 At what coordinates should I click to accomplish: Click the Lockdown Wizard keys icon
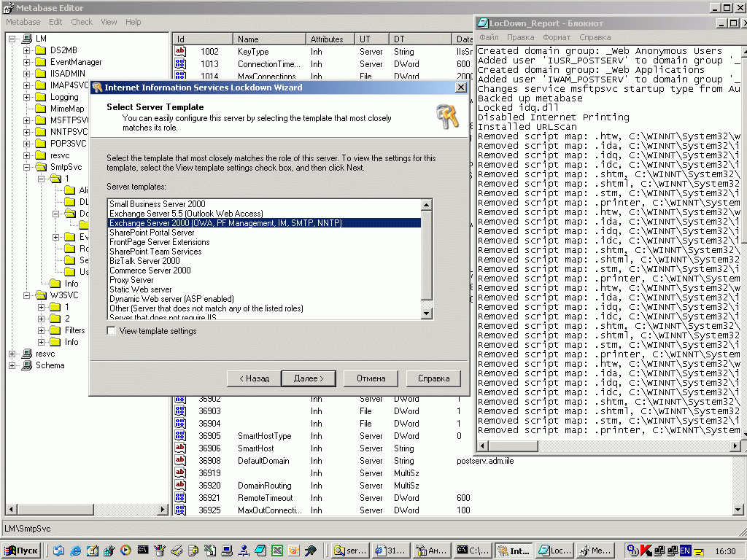click(x=447, y=117)
